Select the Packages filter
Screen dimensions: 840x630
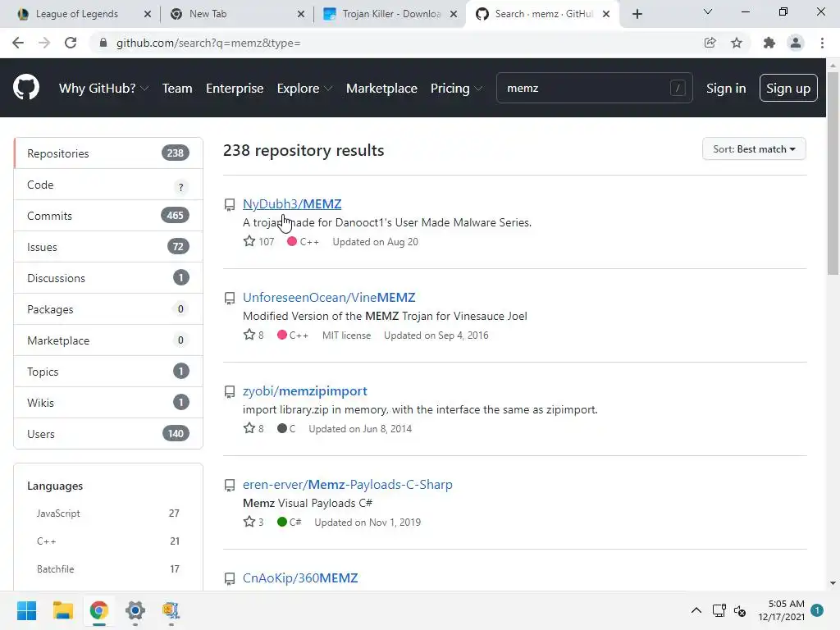(x=108, y=309)
